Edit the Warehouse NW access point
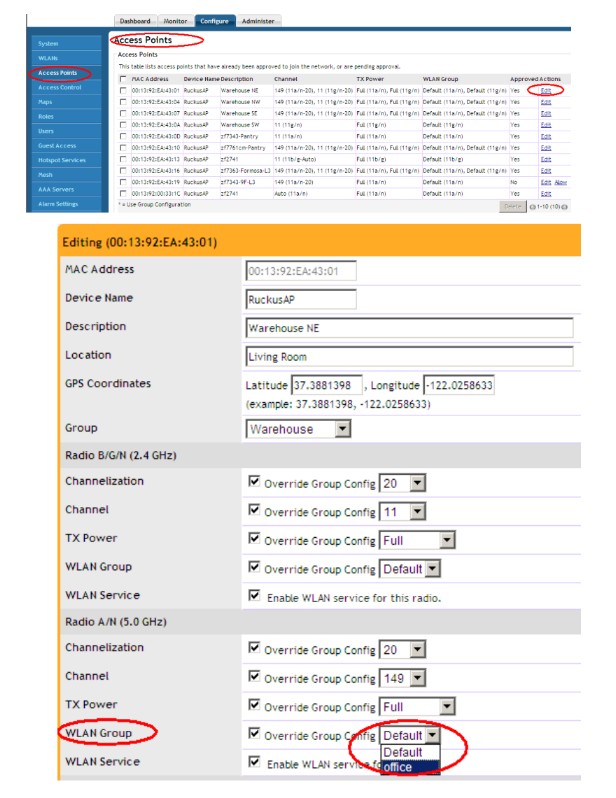Screen dimensions: 616x798 [546, 102]
